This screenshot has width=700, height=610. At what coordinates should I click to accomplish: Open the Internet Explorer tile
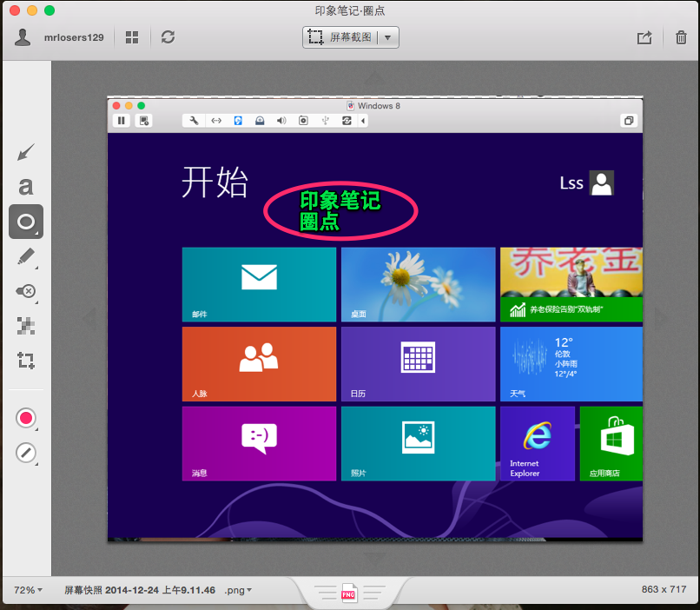[x=538, y=443]
